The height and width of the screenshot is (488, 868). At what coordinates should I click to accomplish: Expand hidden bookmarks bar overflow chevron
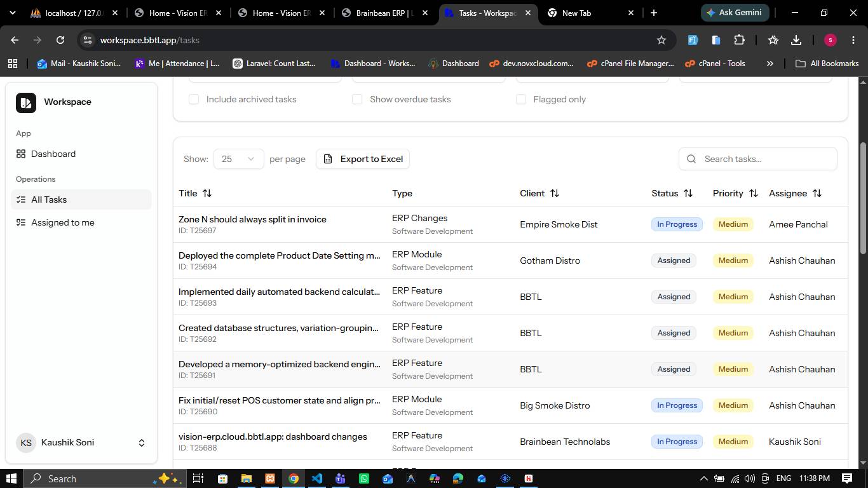click(x=770, y=64)
